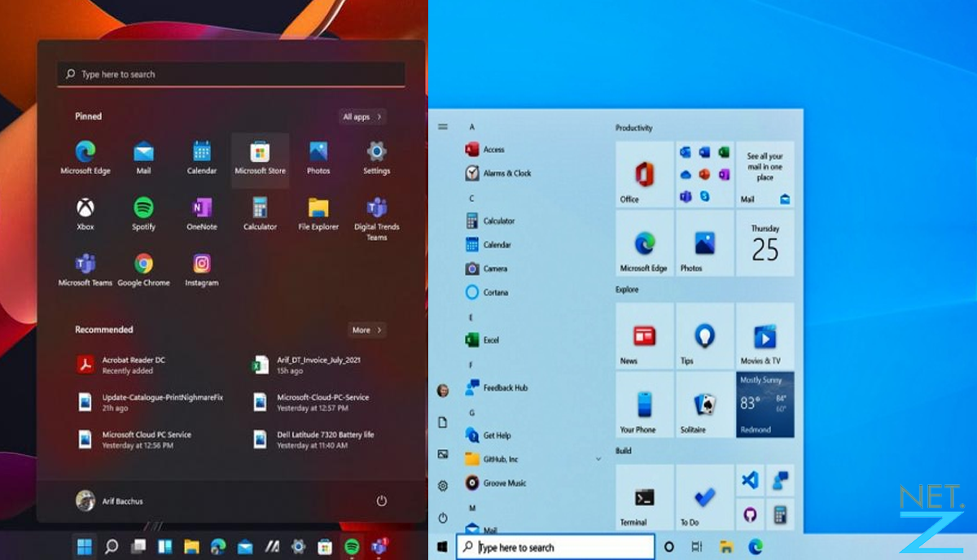The height and width of the screenshot is (560, 977).
Task: Open the Terminal tile
Action: (645, 497)
